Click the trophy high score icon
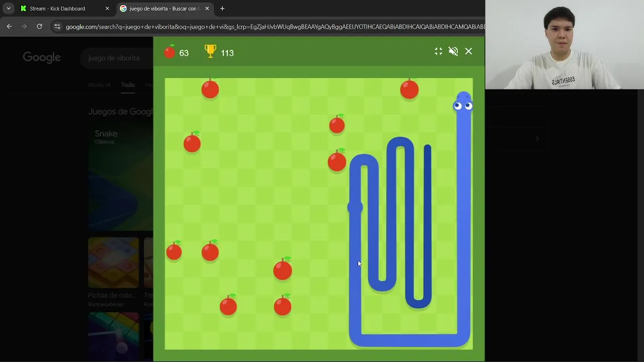The height and width of the screenshot is (362, 644). click(x=210, y=51)
